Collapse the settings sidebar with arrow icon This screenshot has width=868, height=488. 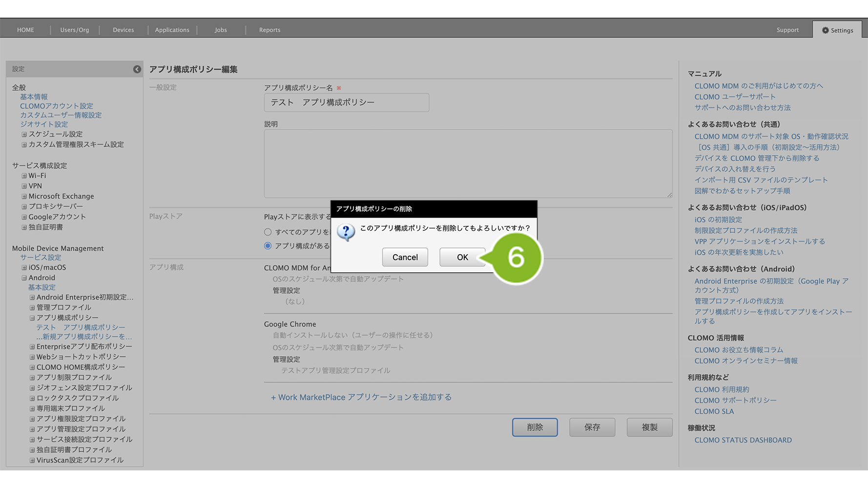click(137, 69)
